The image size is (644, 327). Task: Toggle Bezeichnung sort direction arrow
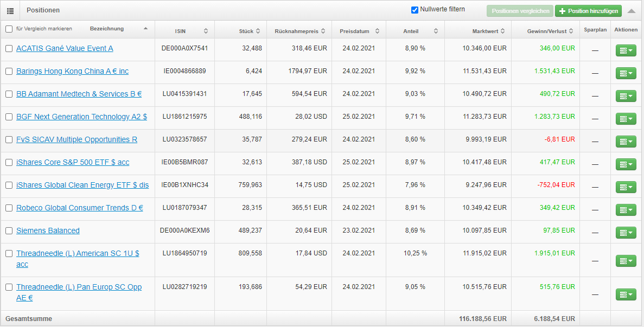(x=145, y=29)
